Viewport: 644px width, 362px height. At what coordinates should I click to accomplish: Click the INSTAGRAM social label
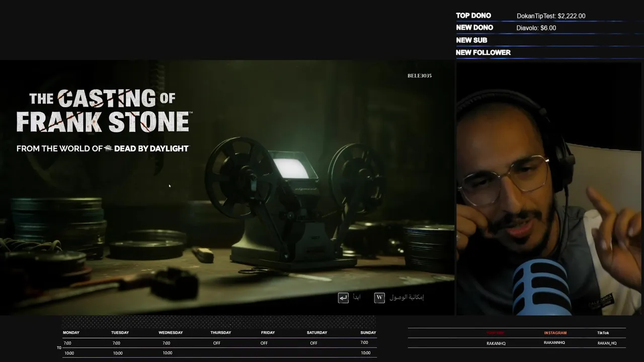(555, 333)
